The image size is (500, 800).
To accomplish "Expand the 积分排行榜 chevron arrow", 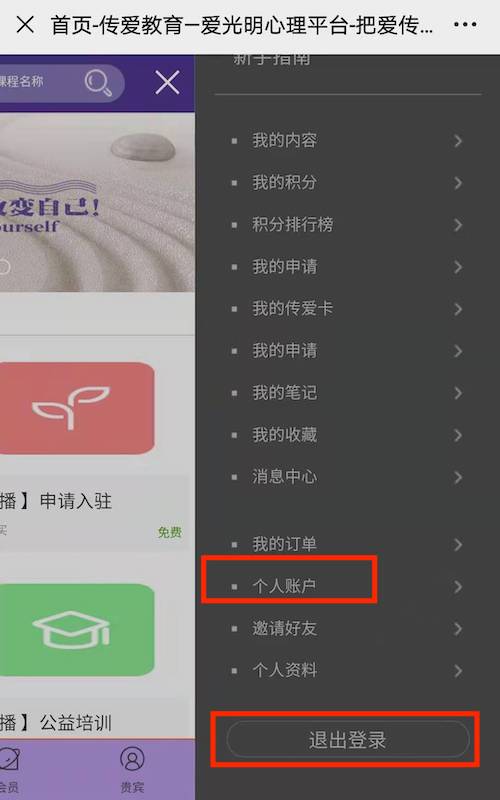I will pyautogui.click(x=458, y=225).
